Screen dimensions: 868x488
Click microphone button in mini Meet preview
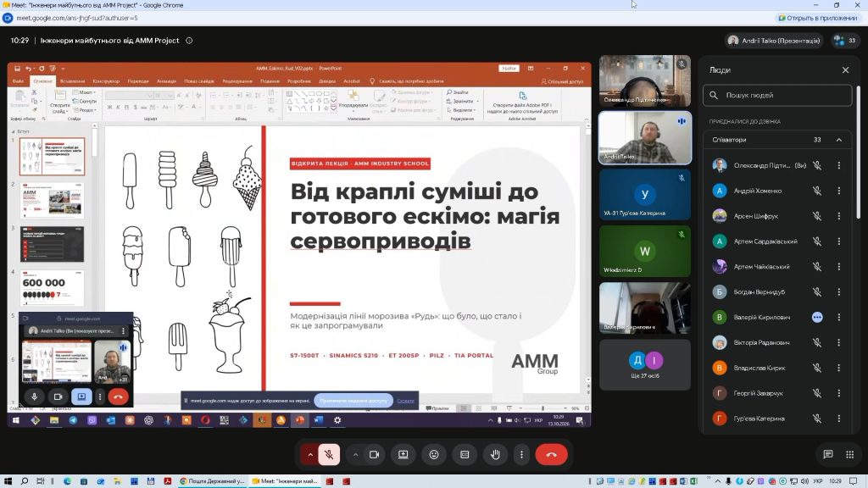[34, 396]
